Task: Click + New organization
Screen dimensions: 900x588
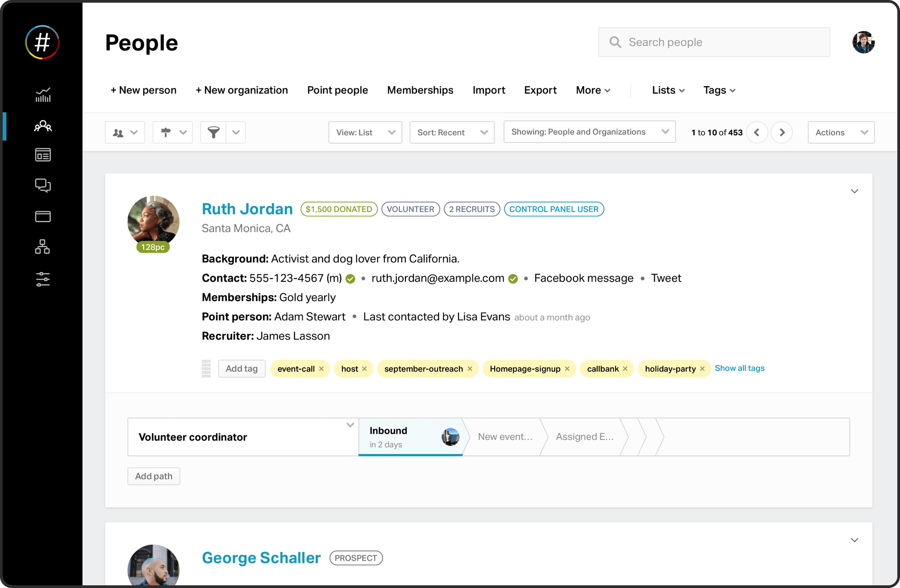Action: (x=242, y=90)
